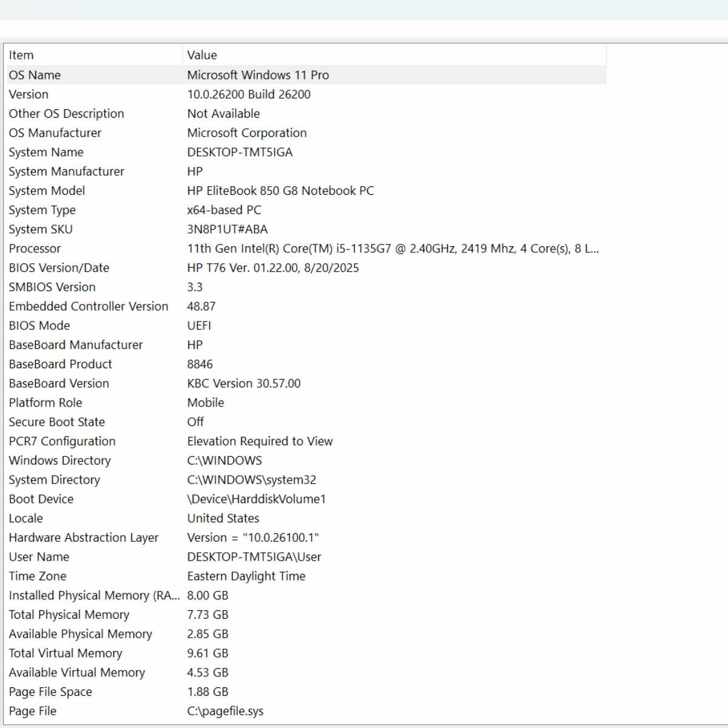Click the United States value
The width and height of the screenshot is (728, 728).
tap(223, 519)
